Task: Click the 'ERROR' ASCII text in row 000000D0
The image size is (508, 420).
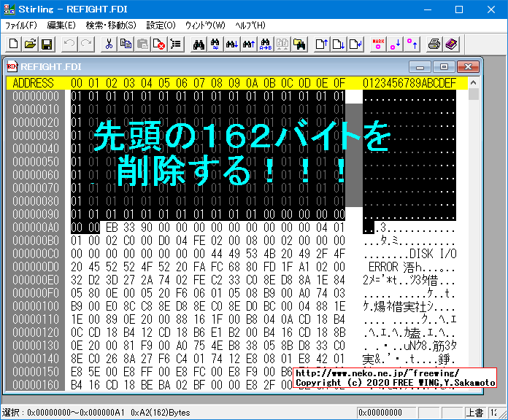Action: [x=383, y=267]
